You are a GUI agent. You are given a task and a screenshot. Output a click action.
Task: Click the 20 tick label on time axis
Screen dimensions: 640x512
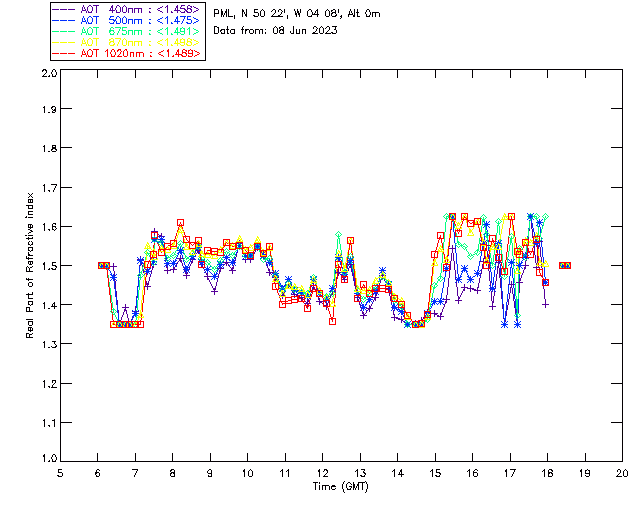tap(622, 473)
